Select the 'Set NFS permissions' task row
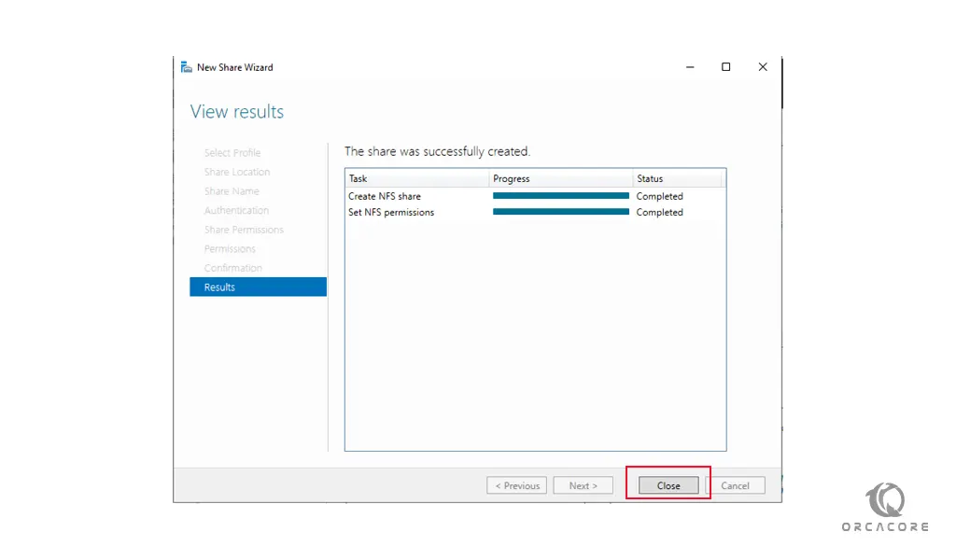The image size is (956, 560). 535,212
